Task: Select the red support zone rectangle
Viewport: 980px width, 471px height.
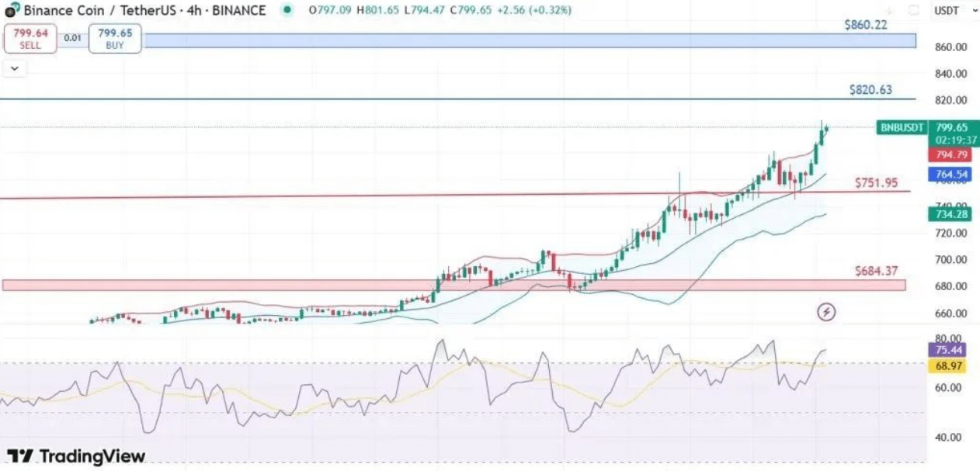Action: [454, 286]
